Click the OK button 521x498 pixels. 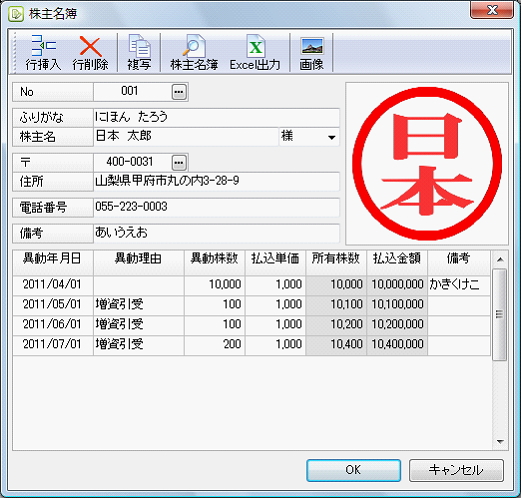(x=353, y=470)
